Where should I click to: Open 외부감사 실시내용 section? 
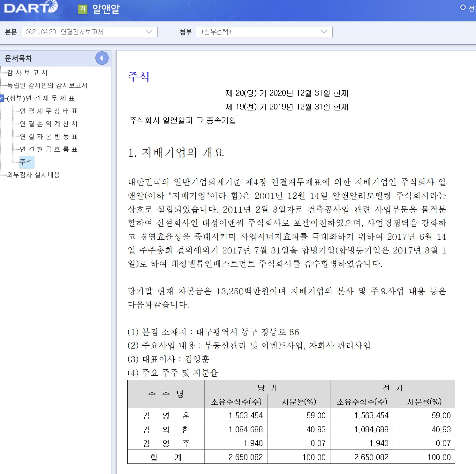(34, 175)
